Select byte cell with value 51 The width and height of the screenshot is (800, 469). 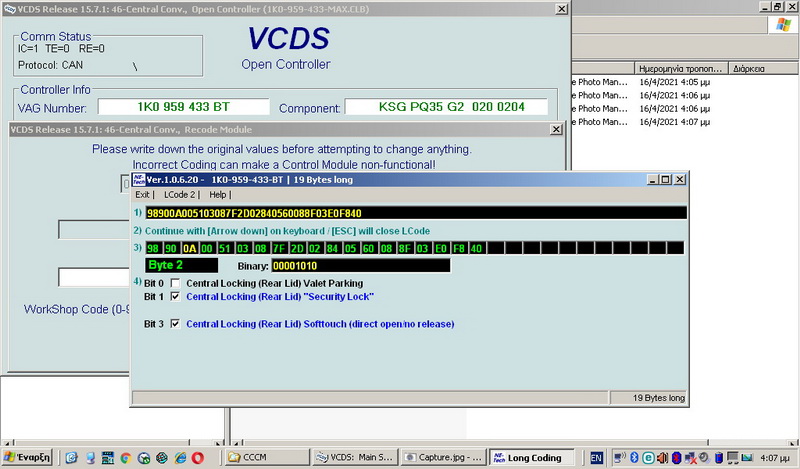225,249
